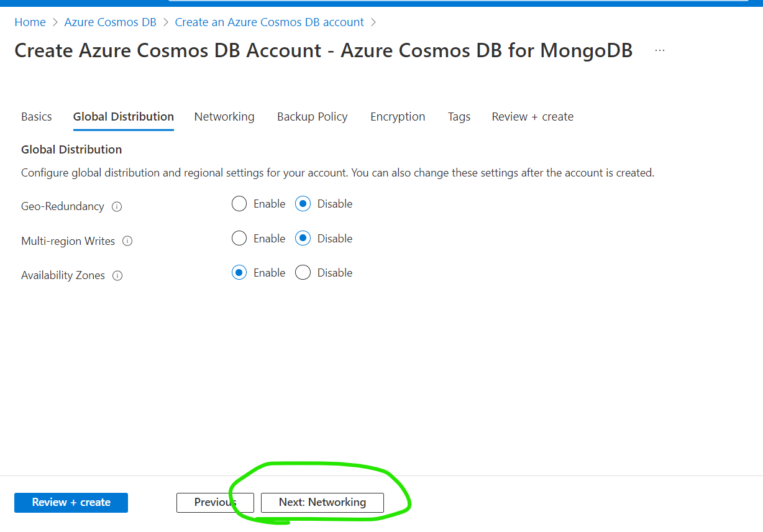Image resolution: width=763 pixels, height=532 pixels.
Task: Follow the Azure Cosmos DB breadcrumb link
Action: click(111, 22)
